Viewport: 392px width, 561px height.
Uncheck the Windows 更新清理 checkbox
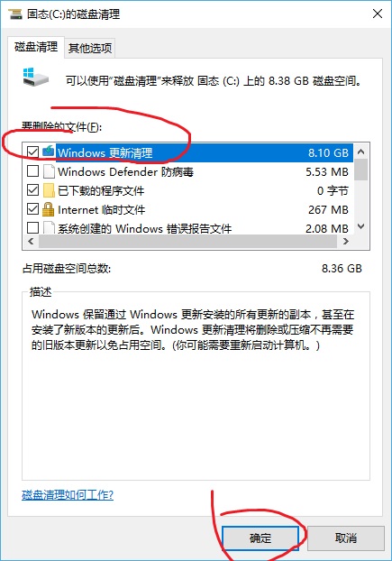click(32, 152)
